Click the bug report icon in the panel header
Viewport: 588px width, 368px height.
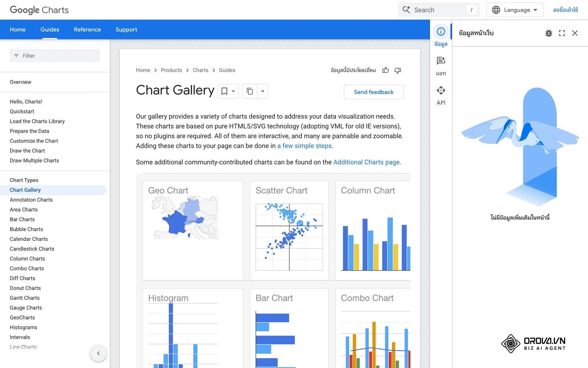point(549,33)
